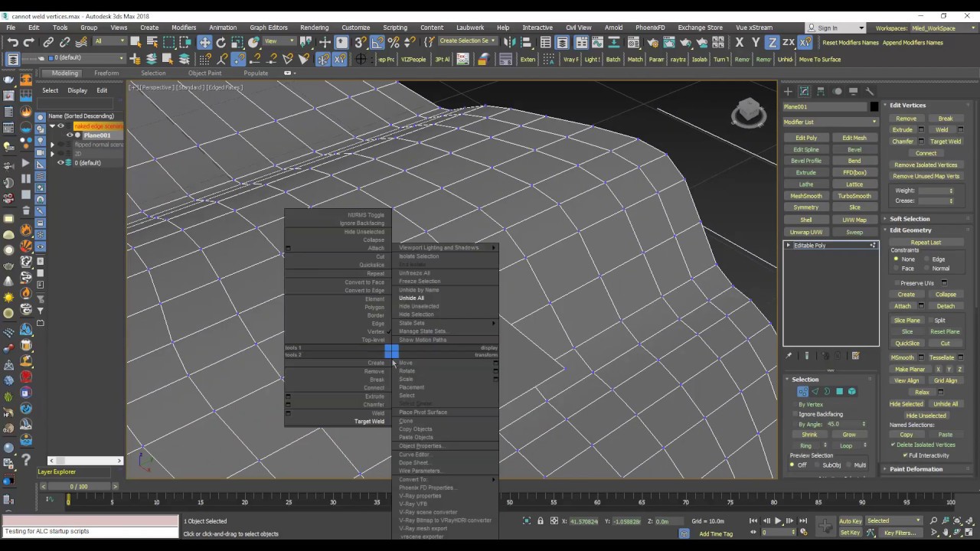980x551 pixels.
Task: Open Weld settings box icon
Action: click(x=961, y=130)
